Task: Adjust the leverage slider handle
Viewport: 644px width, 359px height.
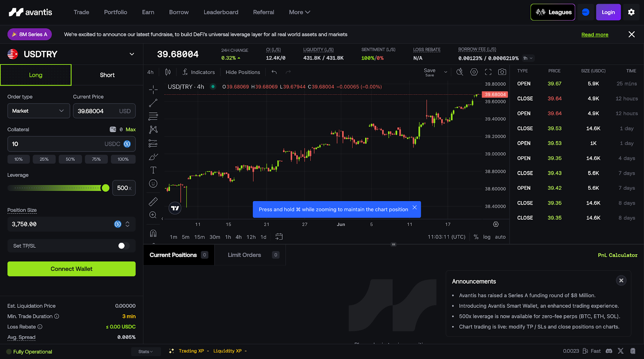Action: [x=105, y=188]
